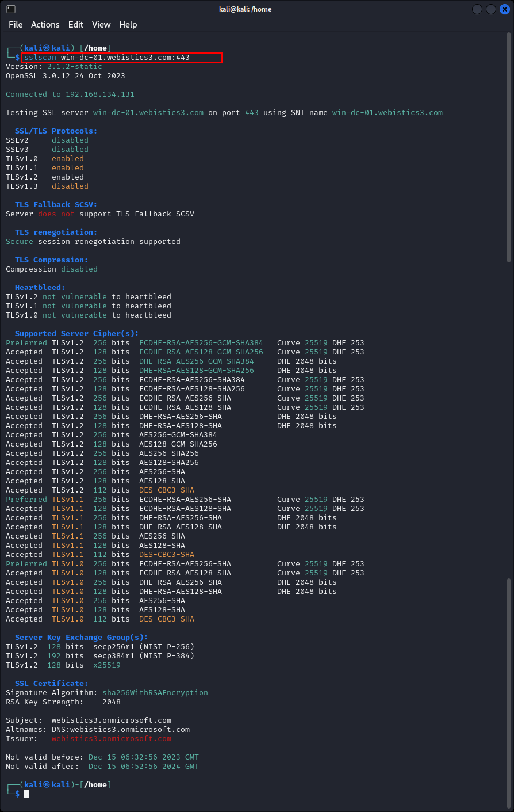
Task: Open the Help menu
Action: tap(128, 25)
